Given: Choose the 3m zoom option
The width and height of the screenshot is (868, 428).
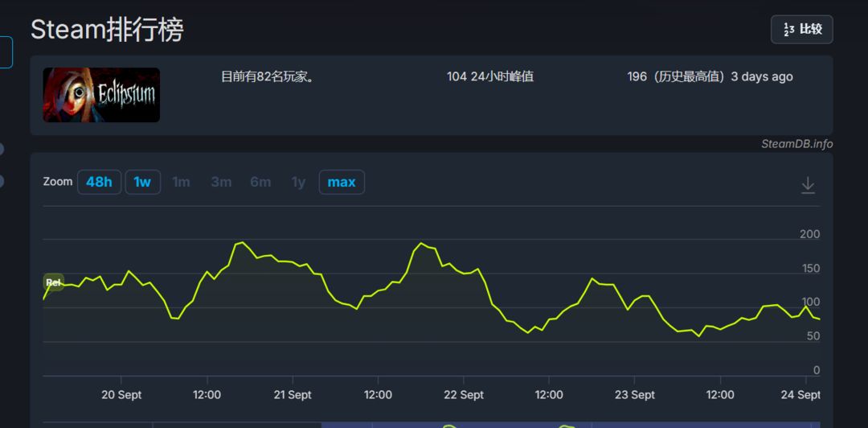Looking at the screenshot, I should coord(221,182).
